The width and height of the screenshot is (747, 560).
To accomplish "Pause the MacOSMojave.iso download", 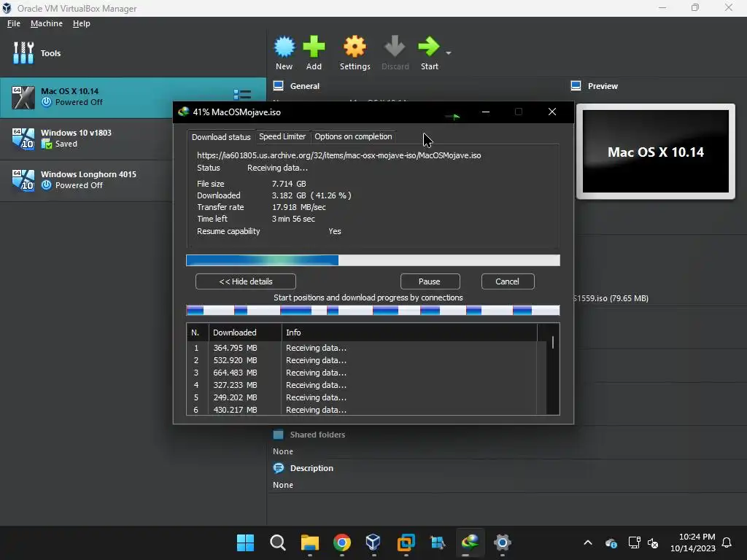I will (430, 281).
